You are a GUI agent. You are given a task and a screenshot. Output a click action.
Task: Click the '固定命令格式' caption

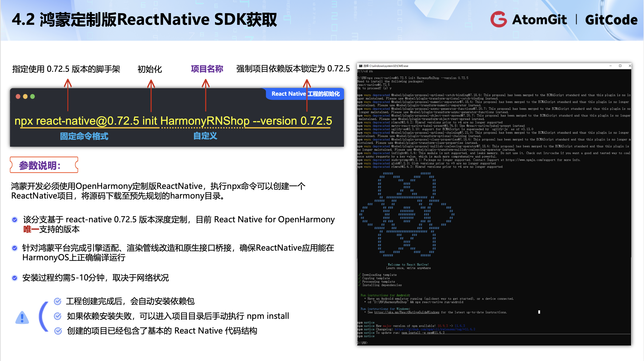coord(84,136)
